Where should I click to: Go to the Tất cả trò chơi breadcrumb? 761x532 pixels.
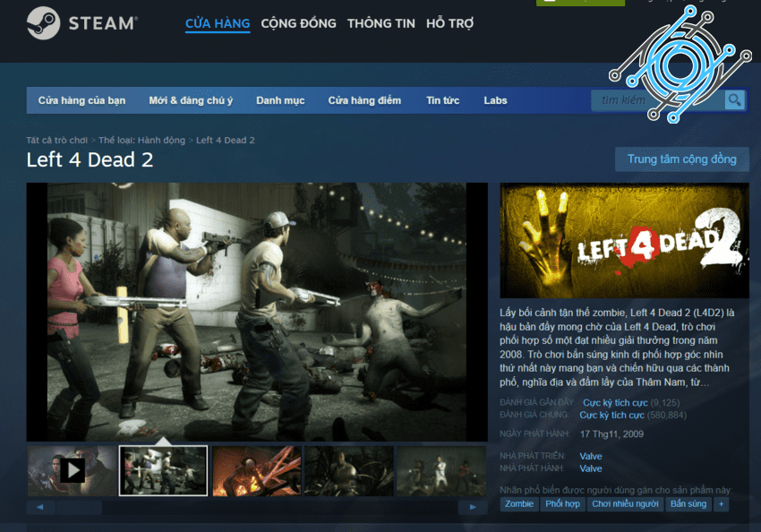click(x=56, y=141)
